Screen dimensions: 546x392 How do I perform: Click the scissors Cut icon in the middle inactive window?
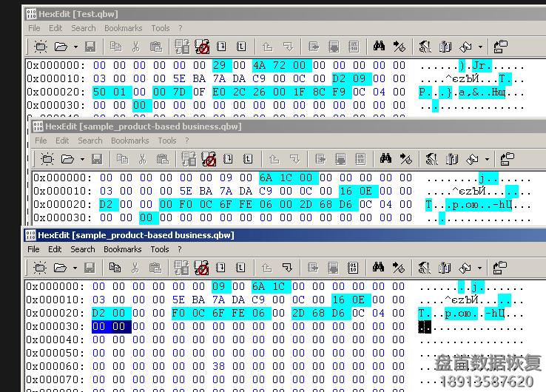point(143,159)
